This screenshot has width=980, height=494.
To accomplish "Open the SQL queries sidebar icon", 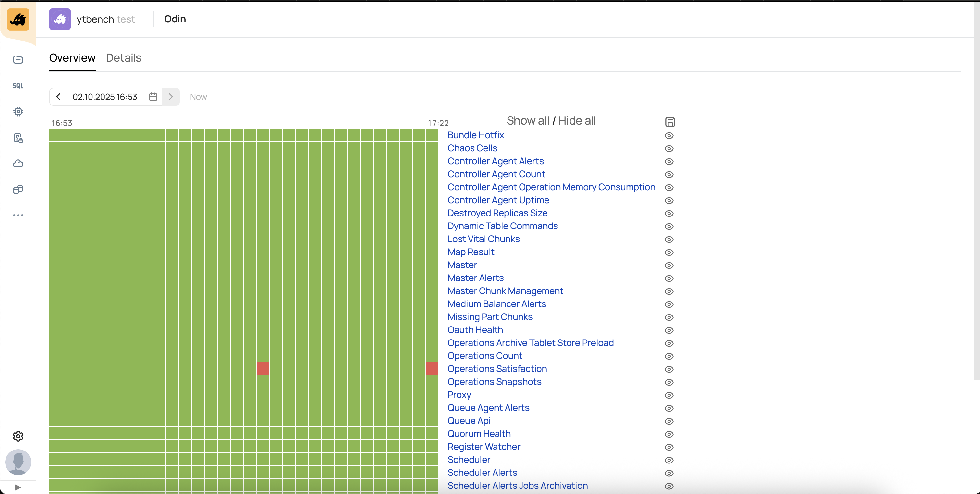I will (18, 86).
